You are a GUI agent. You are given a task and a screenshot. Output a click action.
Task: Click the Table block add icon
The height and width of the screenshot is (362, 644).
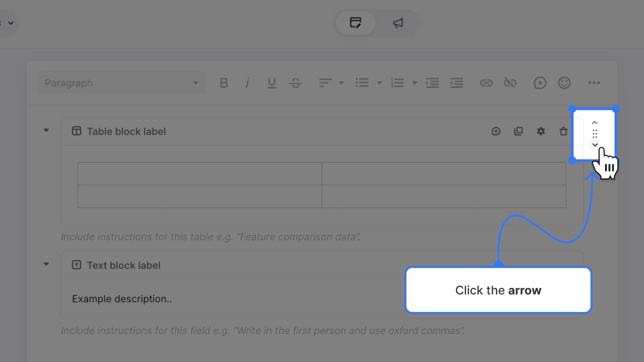496,131
